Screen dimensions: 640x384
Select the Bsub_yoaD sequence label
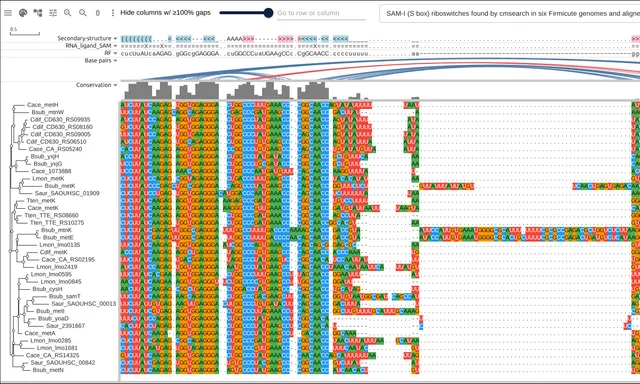click(x=53, y=318)
